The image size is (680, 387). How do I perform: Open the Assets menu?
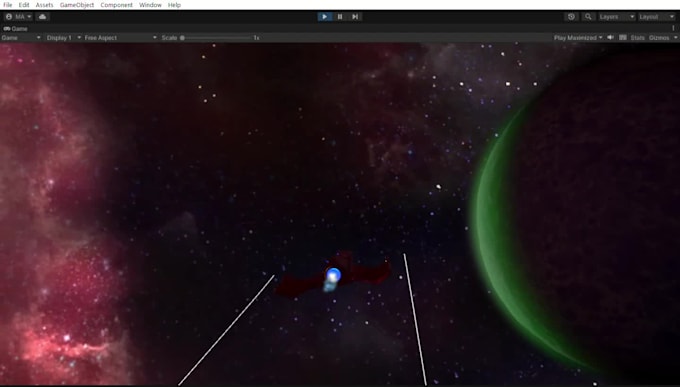pyautogui.click(x=44, y=5)
